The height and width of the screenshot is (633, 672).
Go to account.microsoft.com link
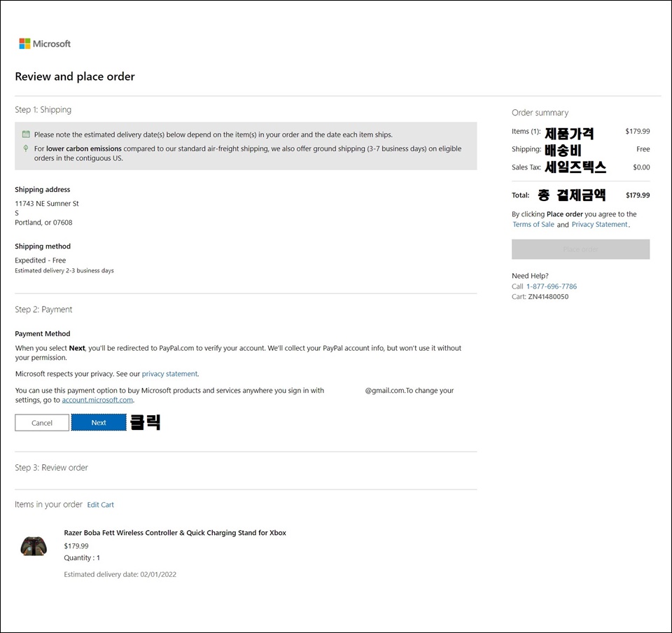97,400
